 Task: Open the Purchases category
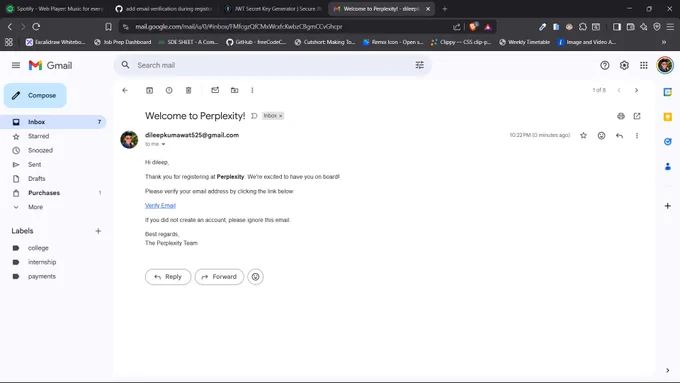[53, 193]
